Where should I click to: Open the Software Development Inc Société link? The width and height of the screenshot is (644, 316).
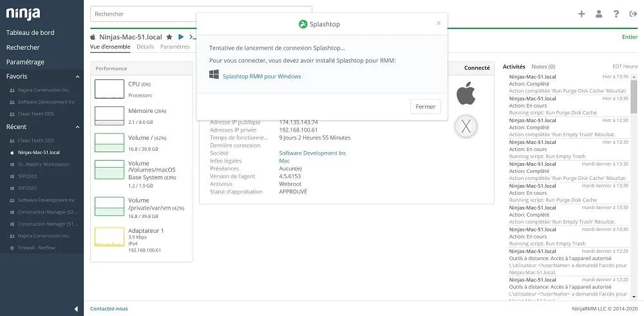312,153
